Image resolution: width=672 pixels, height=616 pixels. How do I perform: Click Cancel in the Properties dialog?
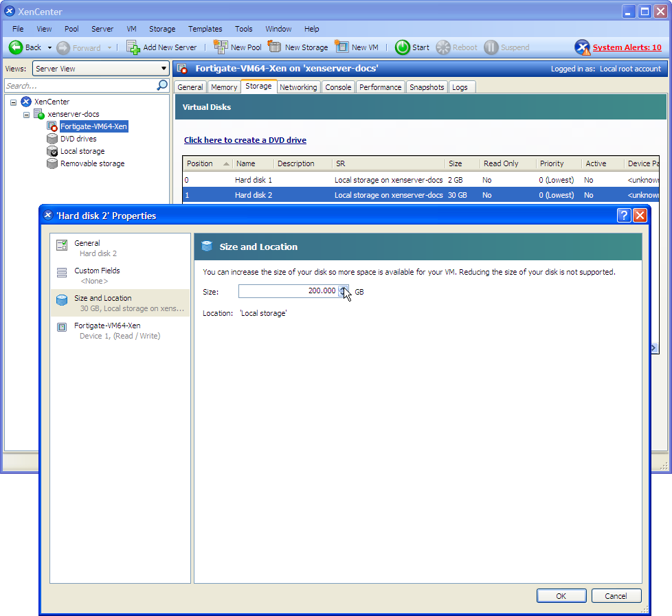tap(616, 596)
